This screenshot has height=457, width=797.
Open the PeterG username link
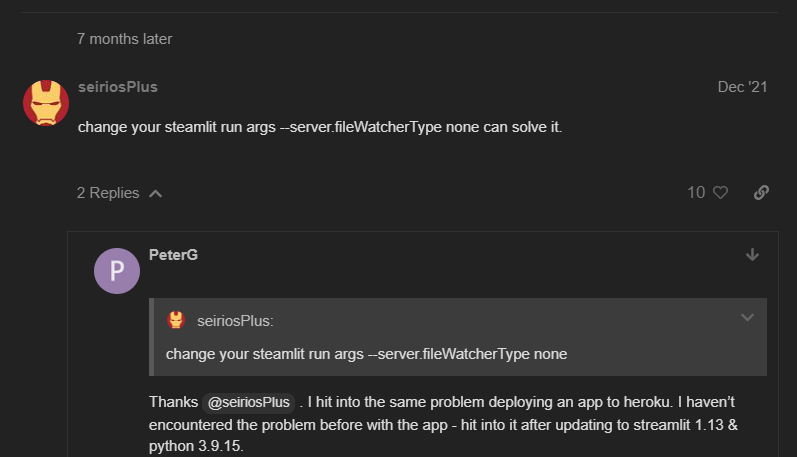click(x=173, y=255)
